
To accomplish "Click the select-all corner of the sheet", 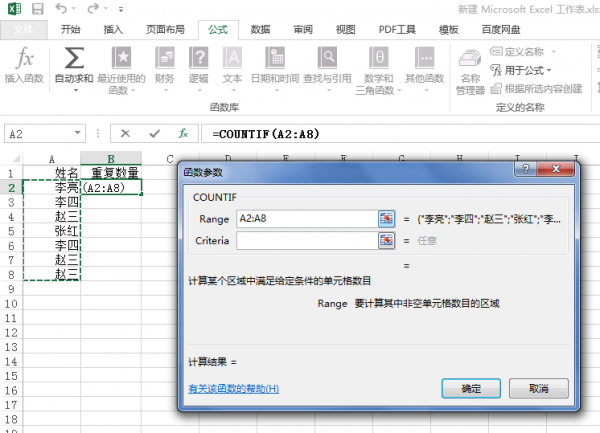I will coord(16,158).
